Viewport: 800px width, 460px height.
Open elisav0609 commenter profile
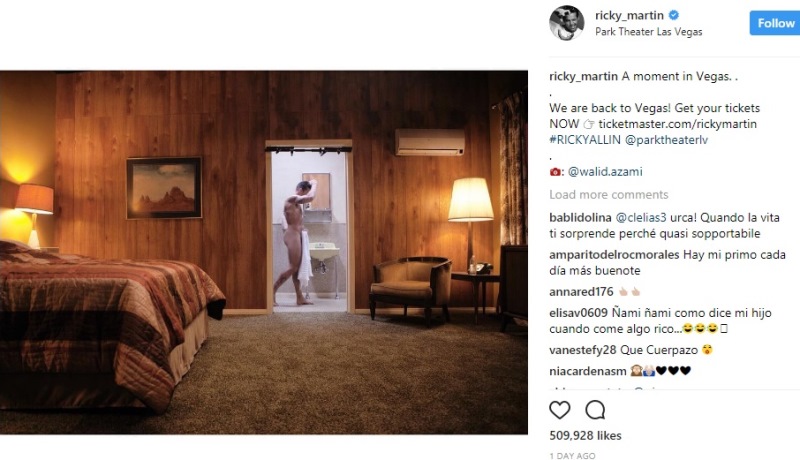coord(579,313)
